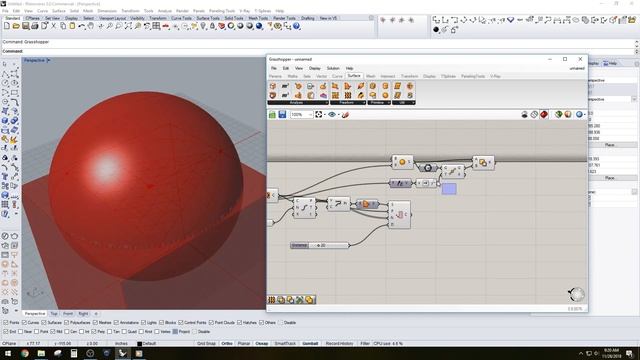Open file with the yellow folder icon
Viewport: 640px width, 360px height.
[16, 26]
